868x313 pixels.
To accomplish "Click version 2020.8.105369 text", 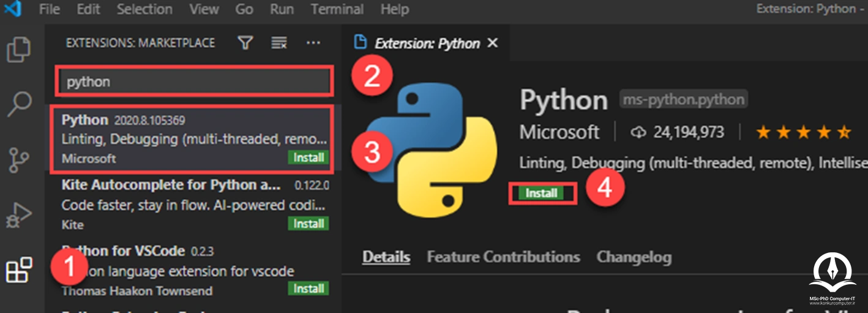I will tap(149, 121).
